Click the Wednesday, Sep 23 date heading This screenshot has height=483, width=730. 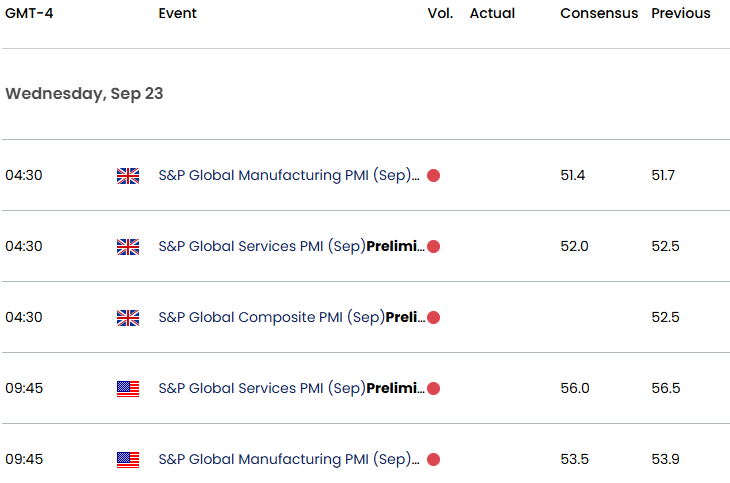click(84, 94)
